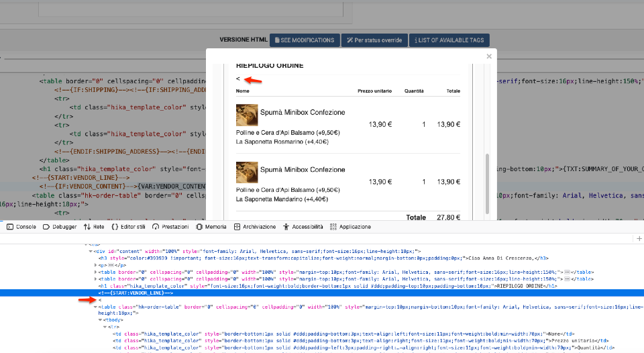Switch to the Memoria panel
Screen dimensions: 644x353
pos(210,227)
